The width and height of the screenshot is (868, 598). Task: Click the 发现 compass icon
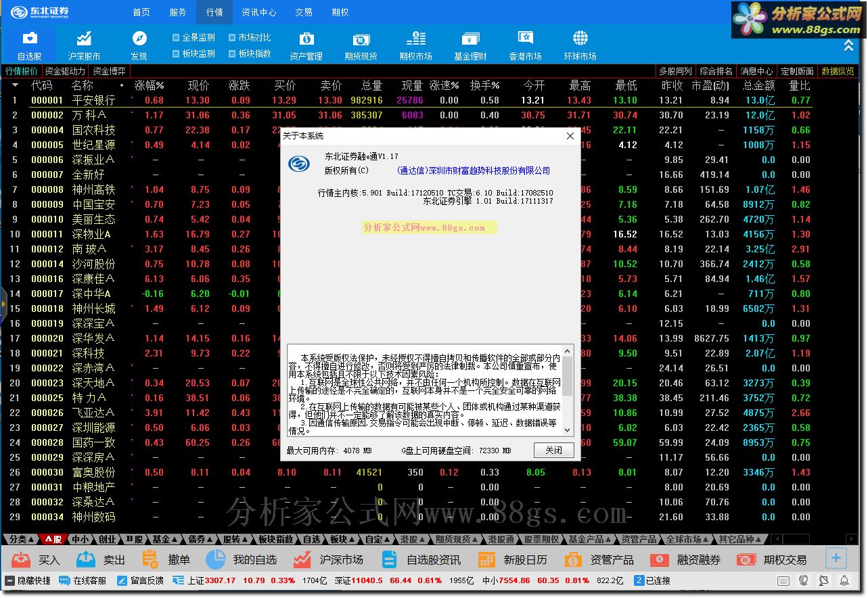click(x=139, y=45)
